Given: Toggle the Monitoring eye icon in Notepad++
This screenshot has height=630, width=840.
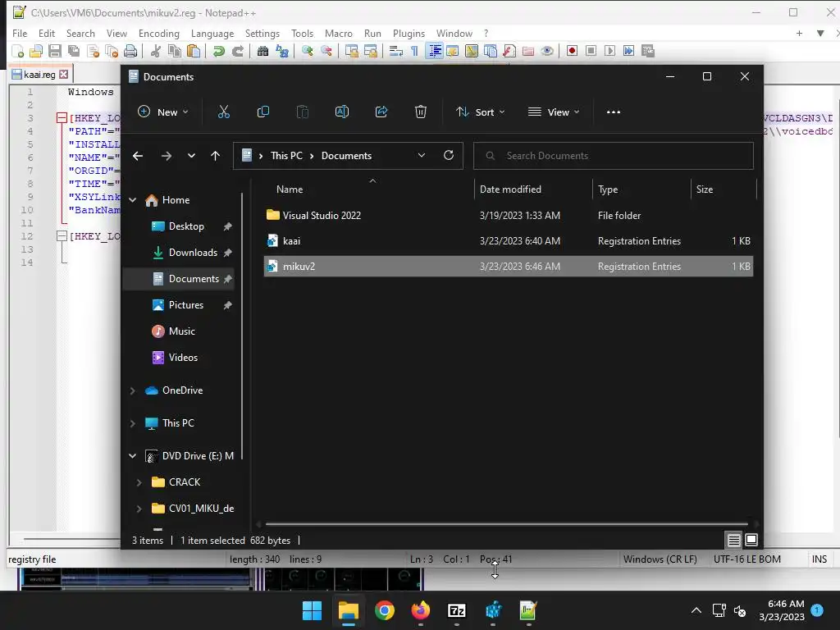Looking at the screenshot, I should point(546,51).
